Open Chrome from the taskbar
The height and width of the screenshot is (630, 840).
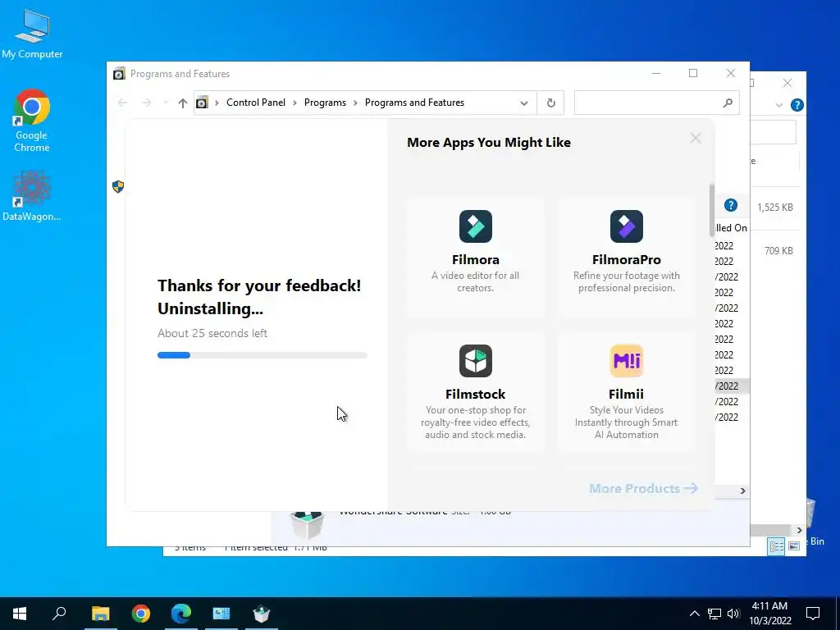141,614
